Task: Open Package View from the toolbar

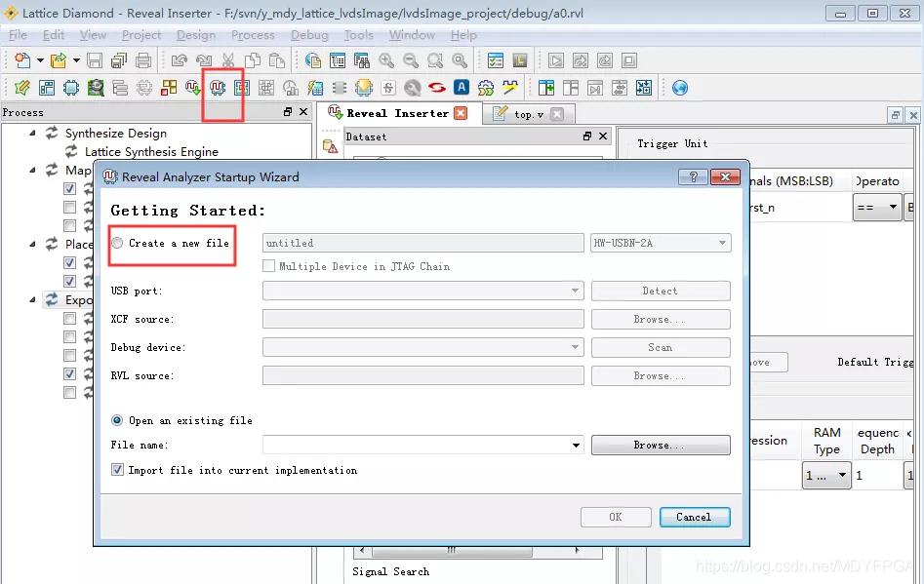Action: coord(47,89)
